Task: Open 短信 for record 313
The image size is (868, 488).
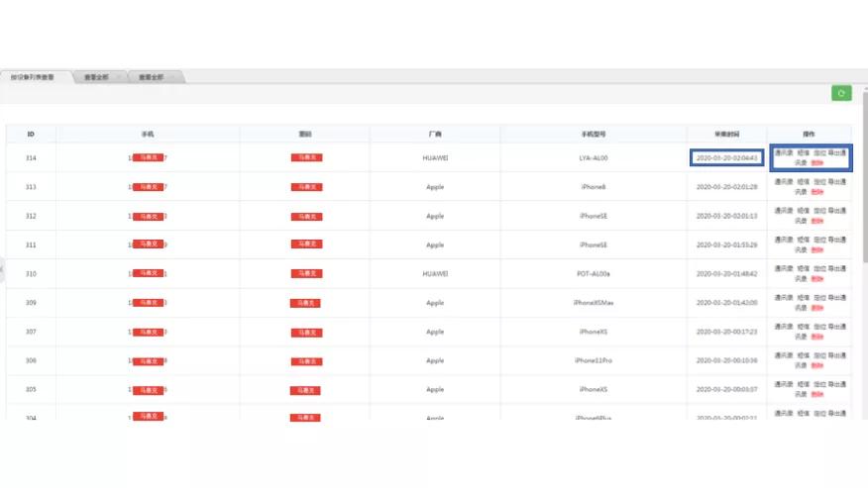Action: [x=803, y=181]
